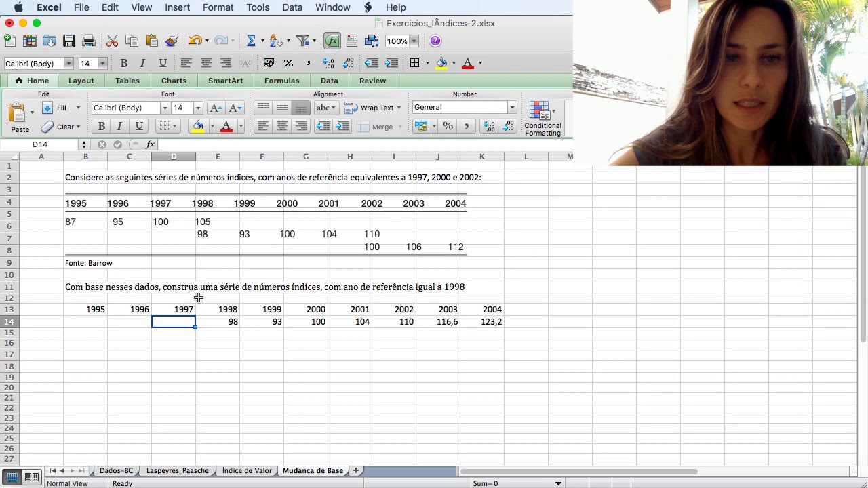Go to the first sheet tab arrow
Screen dimensions: 868x488
52,470
